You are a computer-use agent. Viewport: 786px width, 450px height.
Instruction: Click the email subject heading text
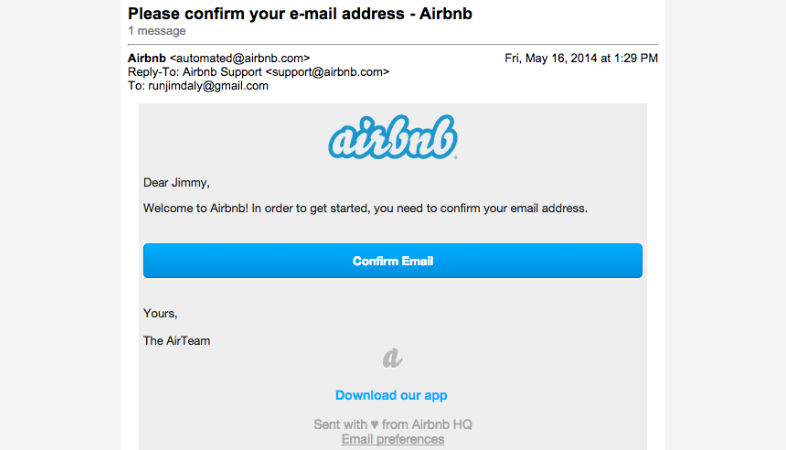(x=300, y=14)
